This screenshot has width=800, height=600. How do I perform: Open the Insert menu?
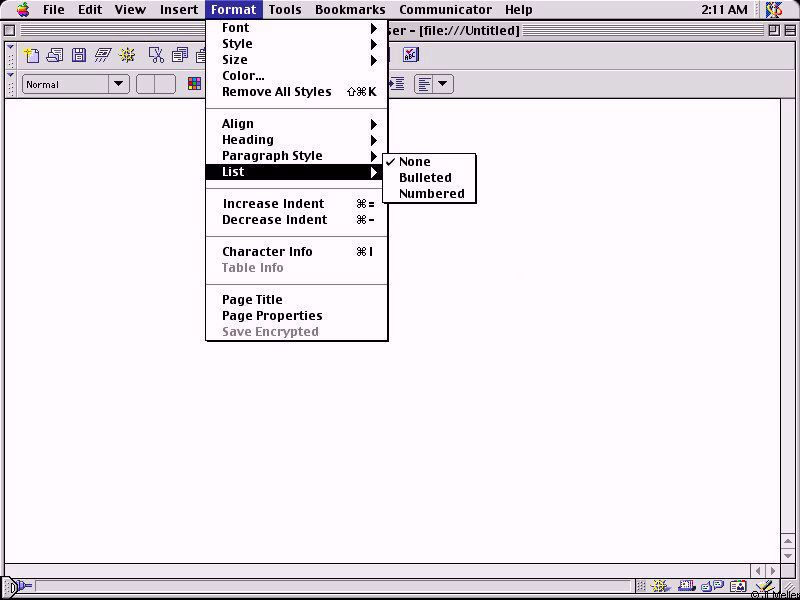(179, 10)
